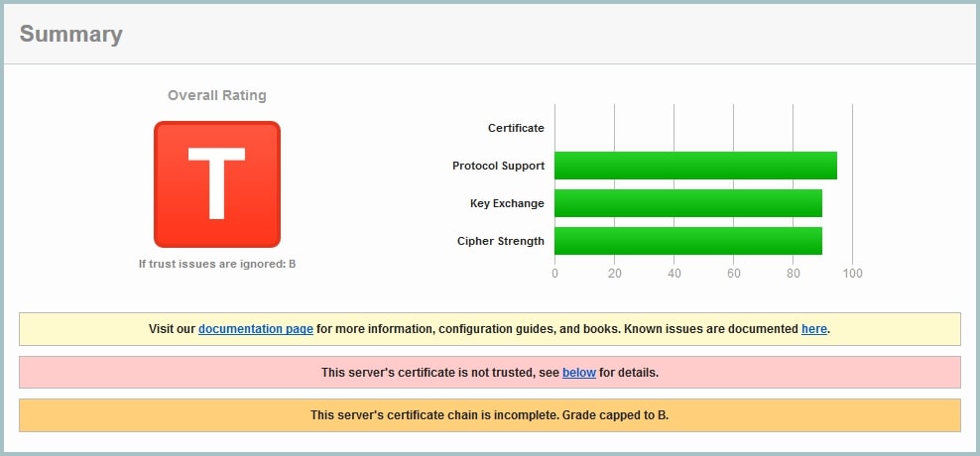The width and height of the screenshot is (980, 456).
Task: Click the Key Exchange green bar
Action: (687, 203)
